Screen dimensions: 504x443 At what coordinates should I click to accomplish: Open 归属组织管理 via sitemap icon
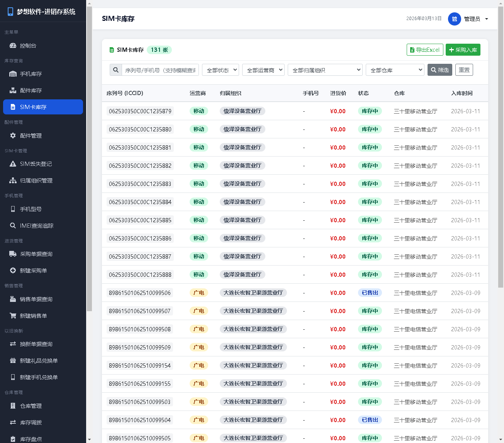click(13, 181)
